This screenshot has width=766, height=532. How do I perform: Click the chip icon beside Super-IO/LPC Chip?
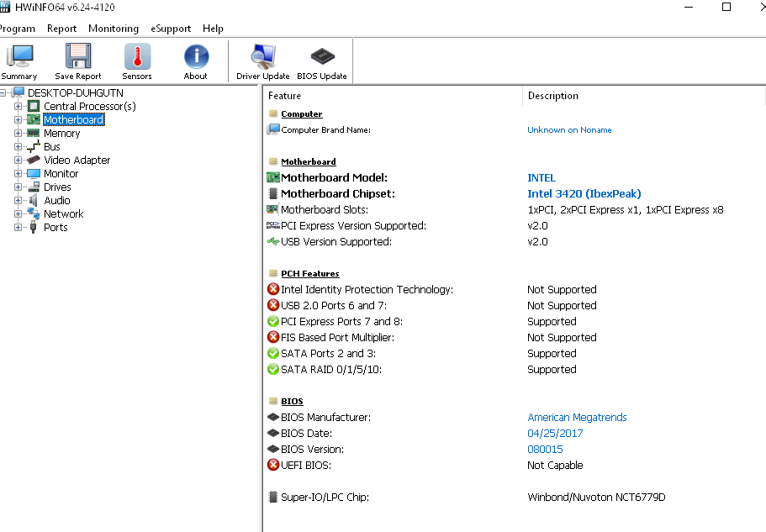pos(273,497)
